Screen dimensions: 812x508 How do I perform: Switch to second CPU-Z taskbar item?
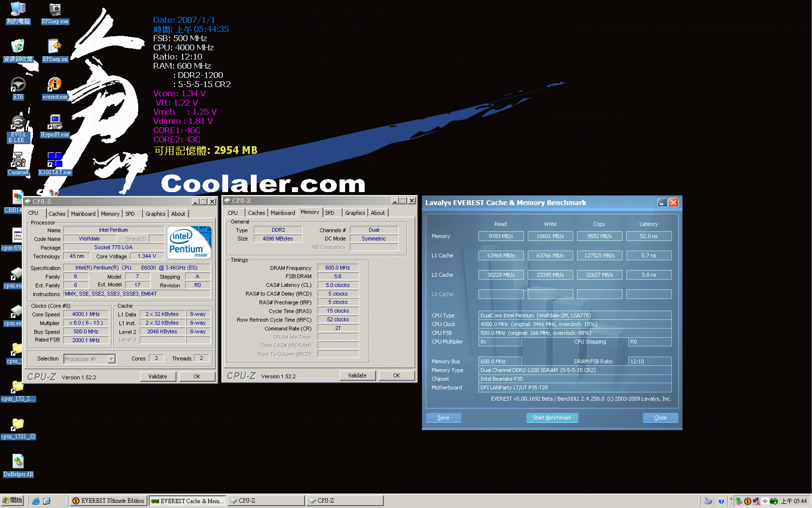(345, 501)
